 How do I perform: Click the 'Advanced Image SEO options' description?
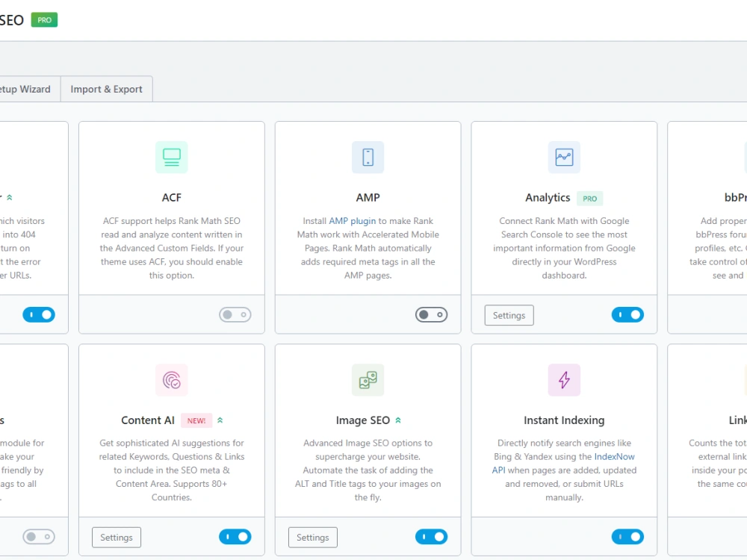click(368, 470)
